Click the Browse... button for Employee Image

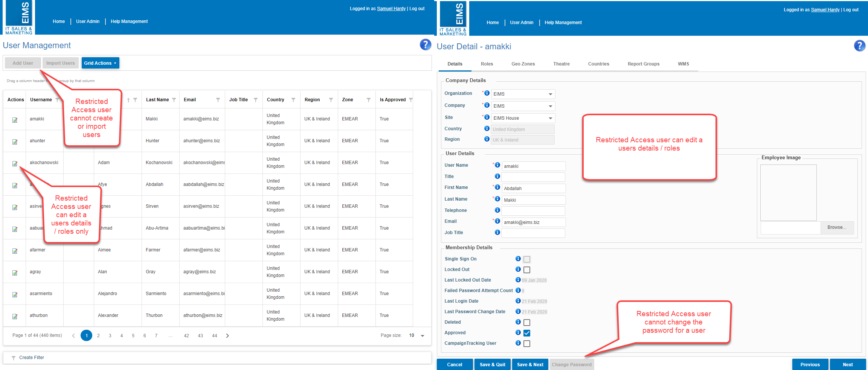click(x=837, y=228)
